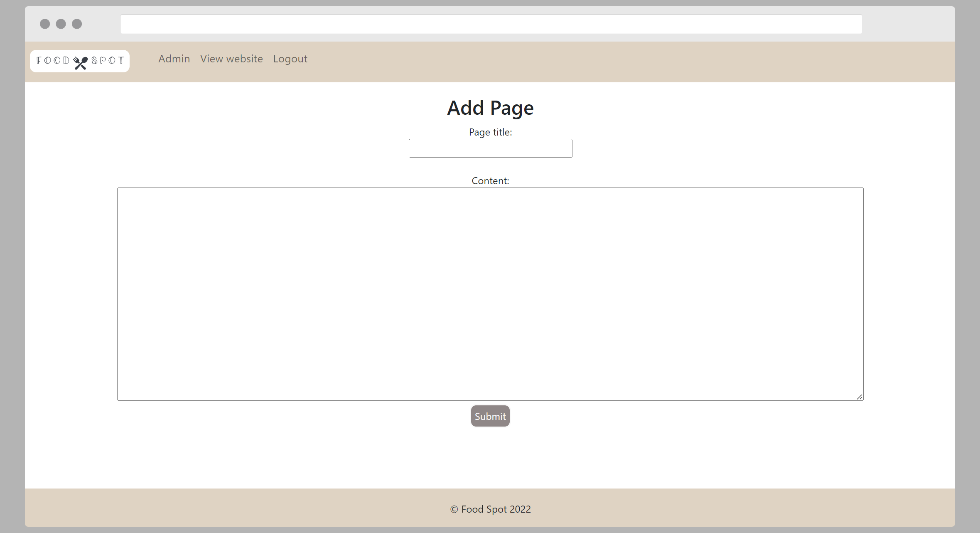The width and height of the screenshot is (980, 533).
Task: Open the Admin nav link
Action: (174, 59)
